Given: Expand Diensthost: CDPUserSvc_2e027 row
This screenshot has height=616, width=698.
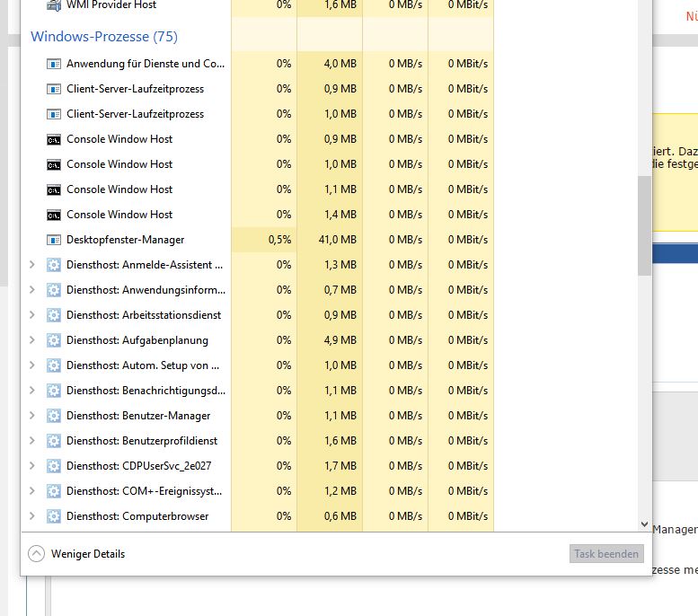Looking at the screenshot, I should tap(31, 466).
